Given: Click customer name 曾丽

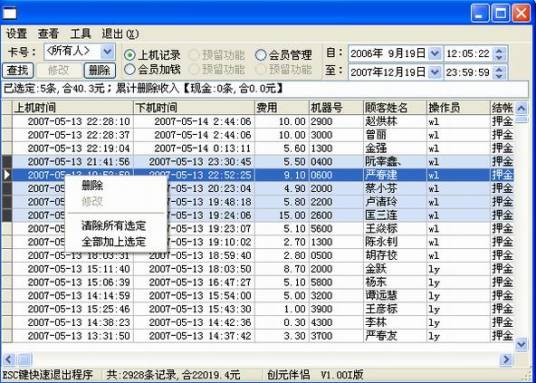Looking at the screenshot, I should click(x=376, y=135).
